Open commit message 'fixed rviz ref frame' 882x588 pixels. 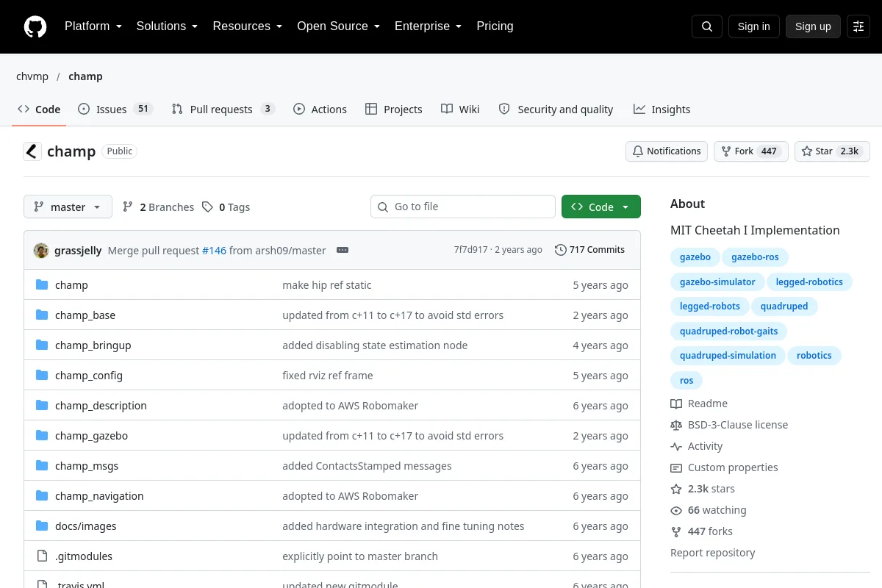click(328, 375)
